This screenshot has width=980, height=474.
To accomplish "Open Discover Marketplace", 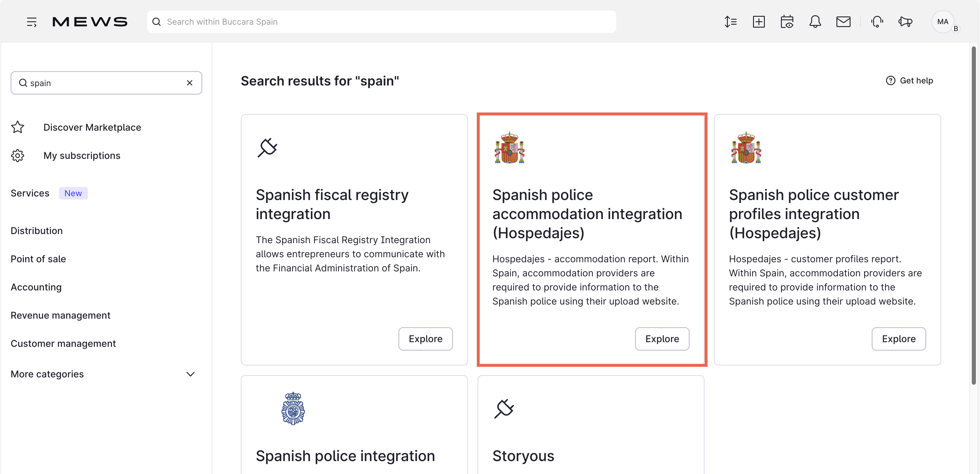I will tap(92, 127).
